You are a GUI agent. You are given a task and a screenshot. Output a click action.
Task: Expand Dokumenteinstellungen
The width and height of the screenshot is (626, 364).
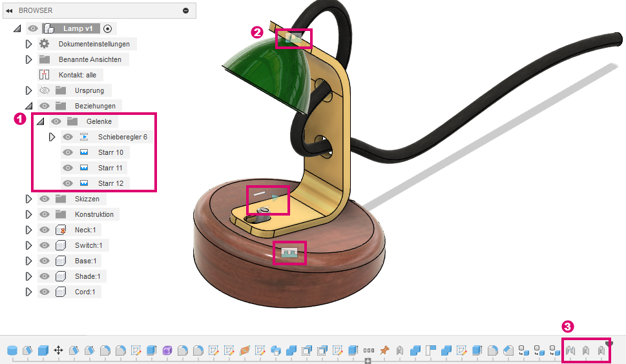coord(28,44)
